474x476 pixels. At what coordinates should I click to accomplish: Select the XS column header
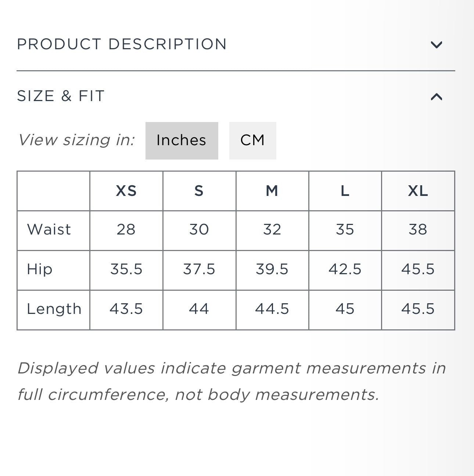126,191
